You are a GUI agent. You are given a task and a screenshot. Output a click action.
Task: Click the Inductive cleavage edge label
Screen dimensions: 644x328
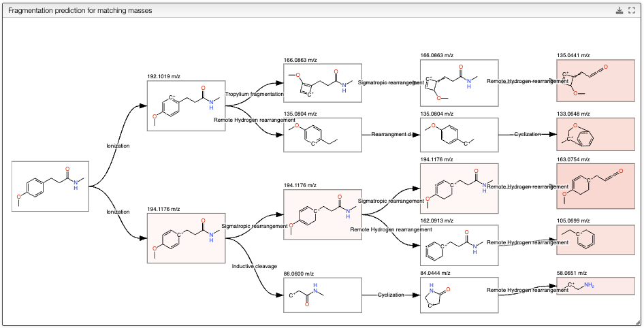[254, 267]
